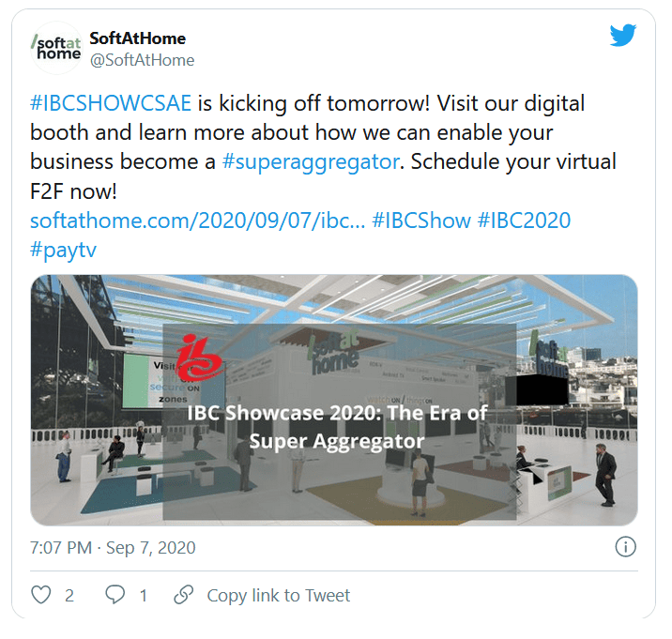Click the Twitter bird logo
The image size is (672, 639).
623,35
